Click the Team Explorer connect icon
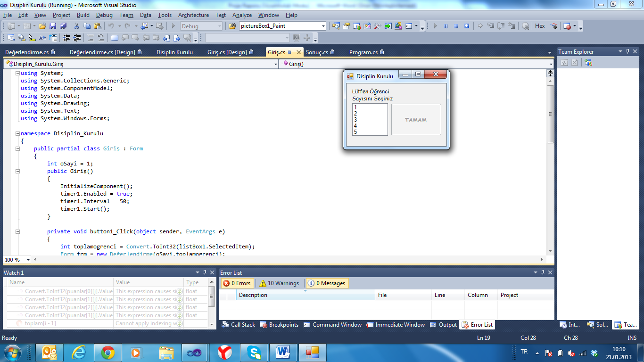 [x=588, y=63]
